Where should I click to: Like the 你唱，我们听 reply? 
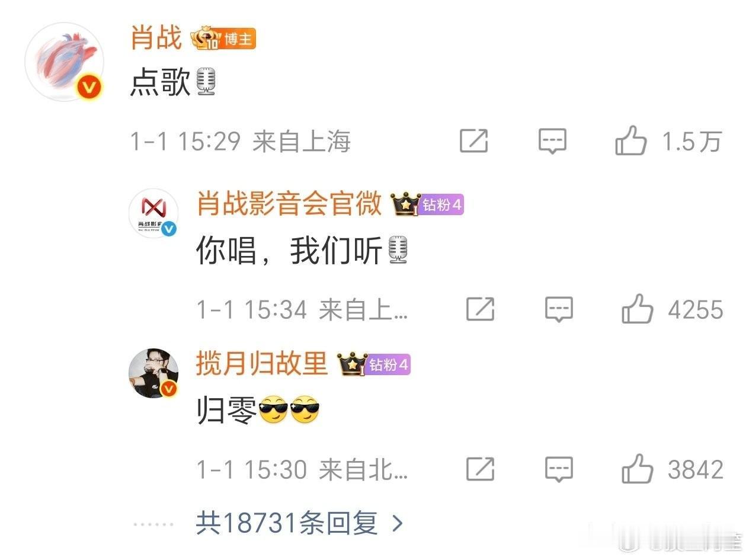click(637, 309)
